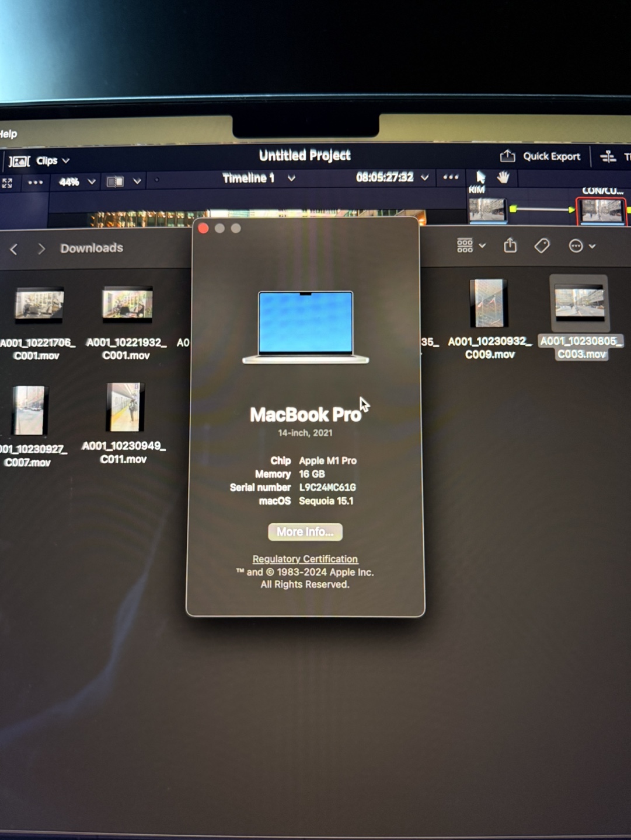
Task: Open the Regulatory Certification link
Action: pos(305,559)
